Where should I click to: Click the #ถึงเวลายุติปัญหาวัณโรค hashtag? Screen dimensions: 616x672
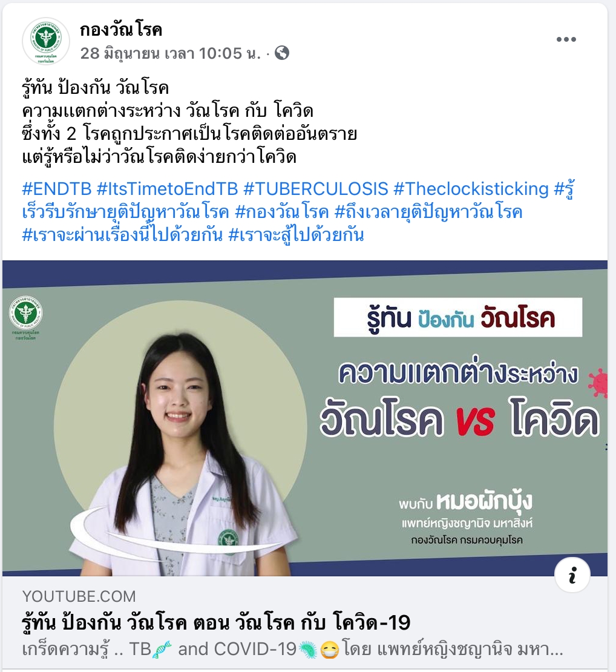point(428,212)
